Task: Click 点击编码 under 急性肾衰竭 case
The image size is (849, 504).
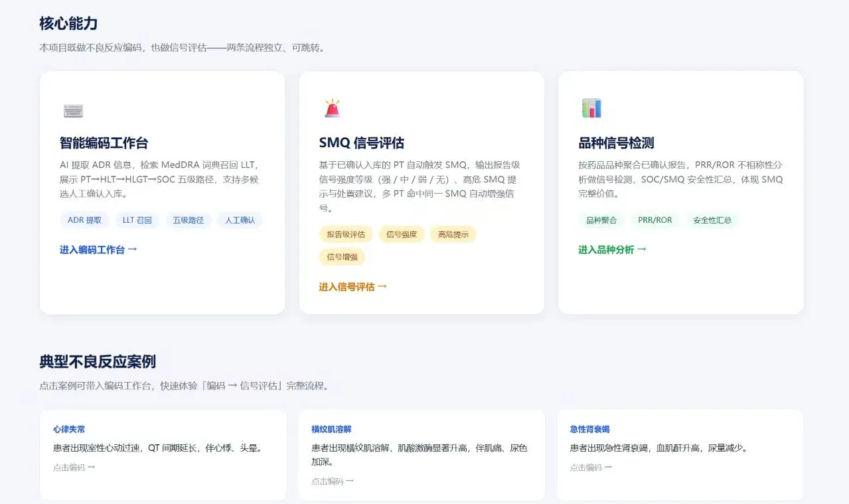Action: (x=591, y=467)
